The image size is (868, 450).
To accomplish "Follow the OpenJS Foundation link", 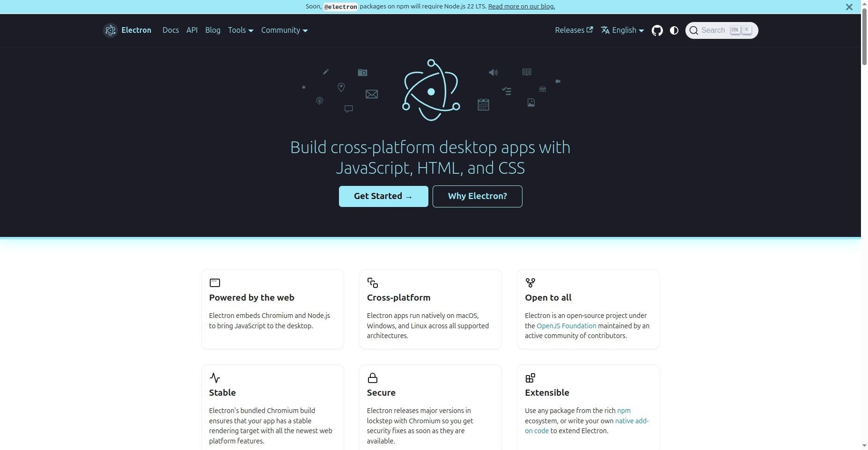I will point(566,326).
